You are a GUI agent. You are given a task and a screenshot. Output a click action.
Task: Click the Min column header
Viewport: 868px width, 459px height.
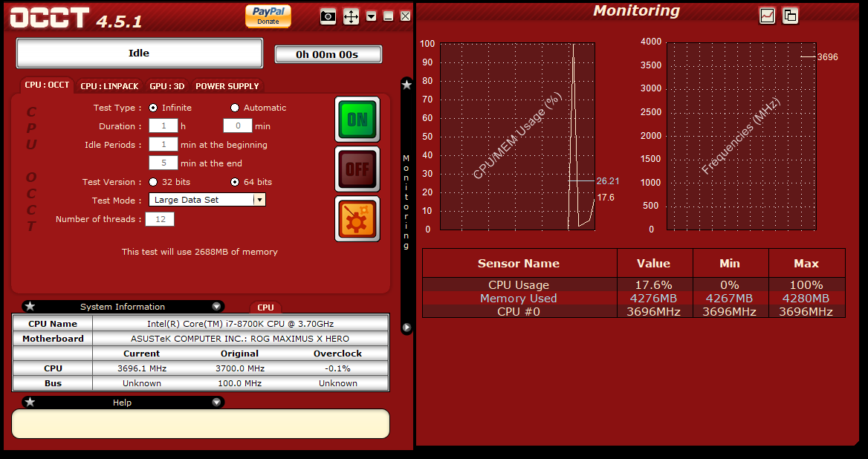(731, 263)
